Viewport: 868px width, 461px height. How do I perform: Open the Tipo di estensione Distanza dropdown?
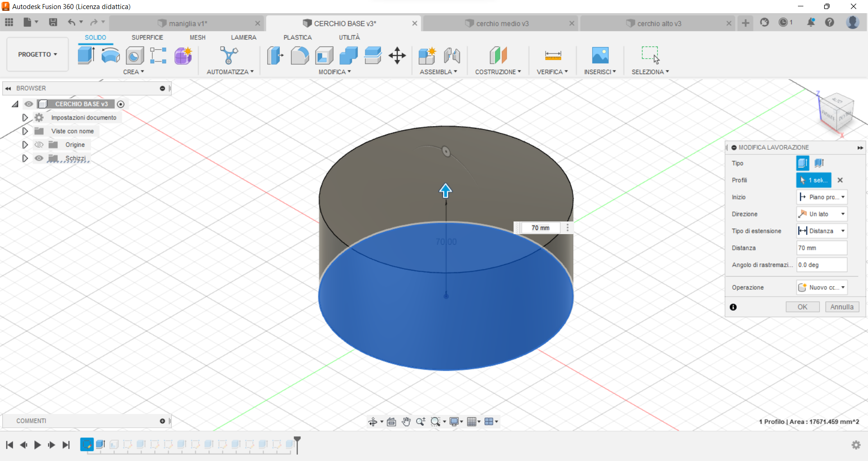pos(822,231)
